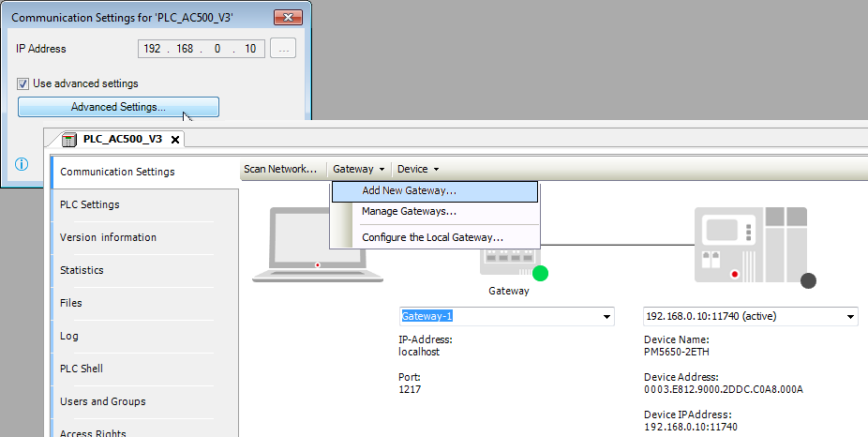Click the PLC device icon in the PLC_AC500_V3 tab
This screenshot has width=868, height=437.
point(69,140)
